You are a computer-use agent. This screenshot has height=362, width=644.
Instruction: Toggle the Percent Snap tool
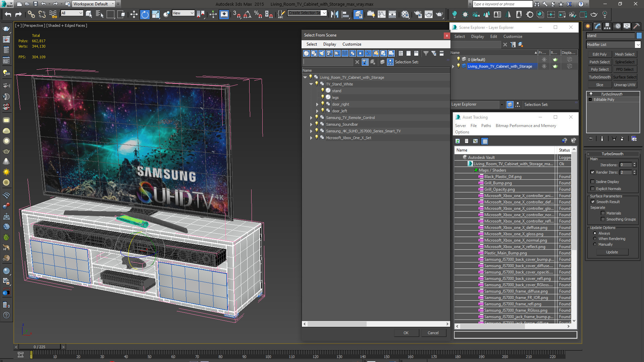tap(258, 14)
